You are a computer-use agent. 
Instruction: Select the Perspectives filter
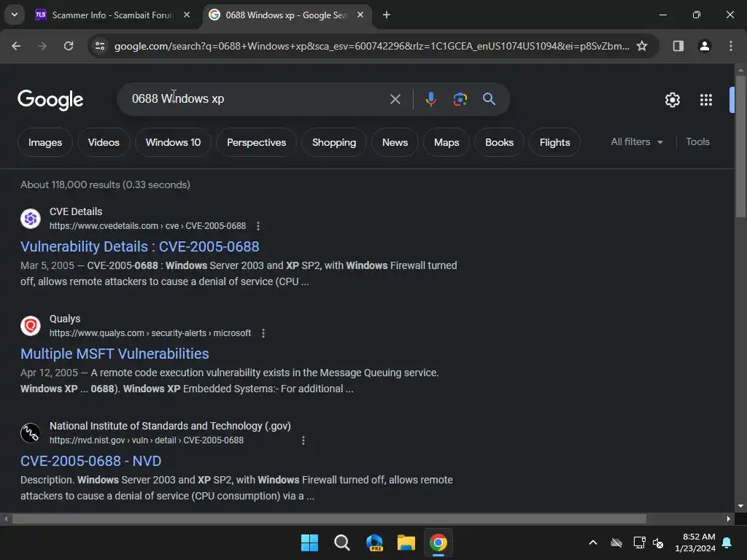[x=256, y=142]
